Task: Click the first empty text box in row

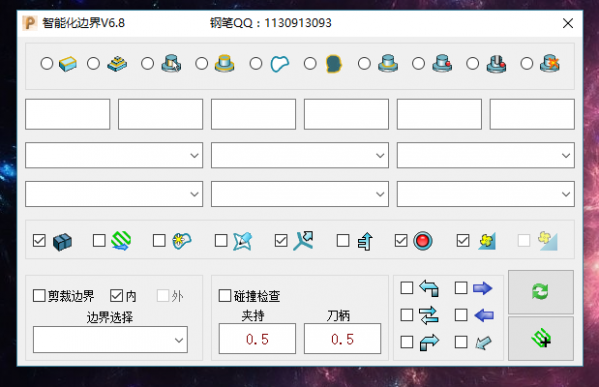Action: [x=68, y=114]
